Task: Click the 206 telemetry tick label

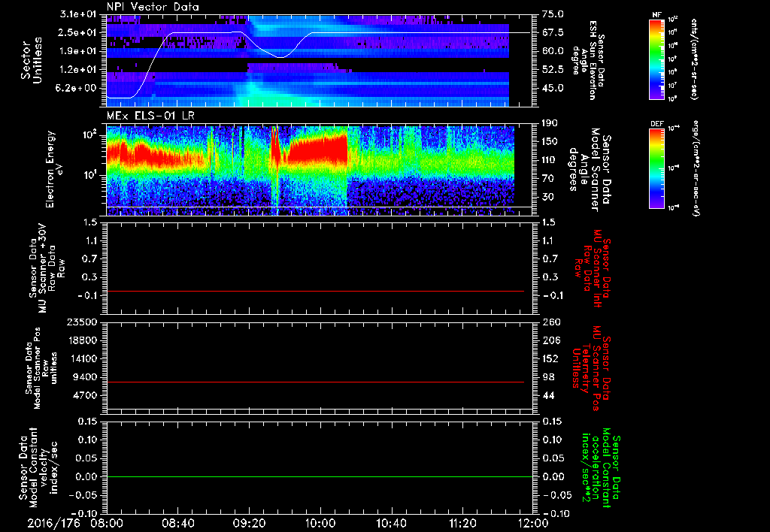Action: 550,340
